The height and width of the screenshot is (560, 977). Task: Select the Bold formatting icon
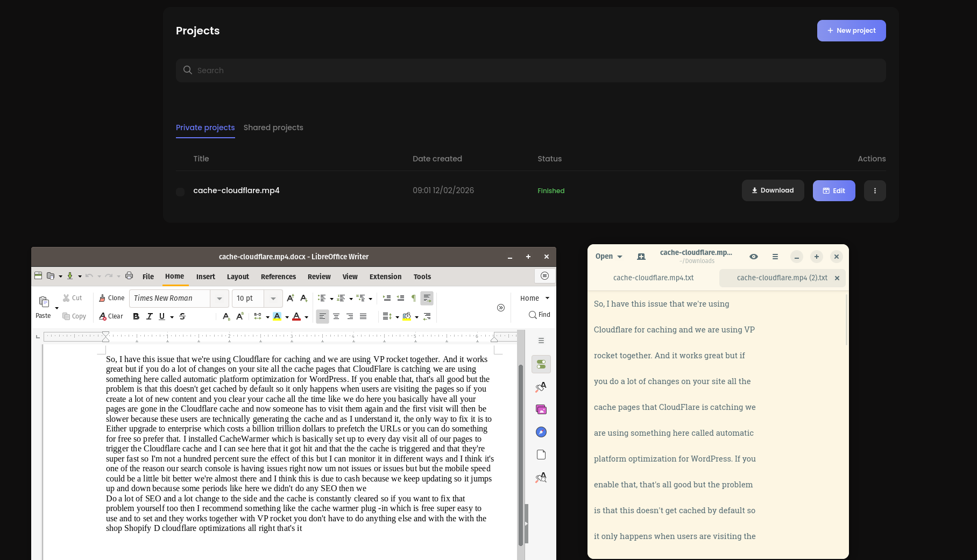click(x=136, y=316)
